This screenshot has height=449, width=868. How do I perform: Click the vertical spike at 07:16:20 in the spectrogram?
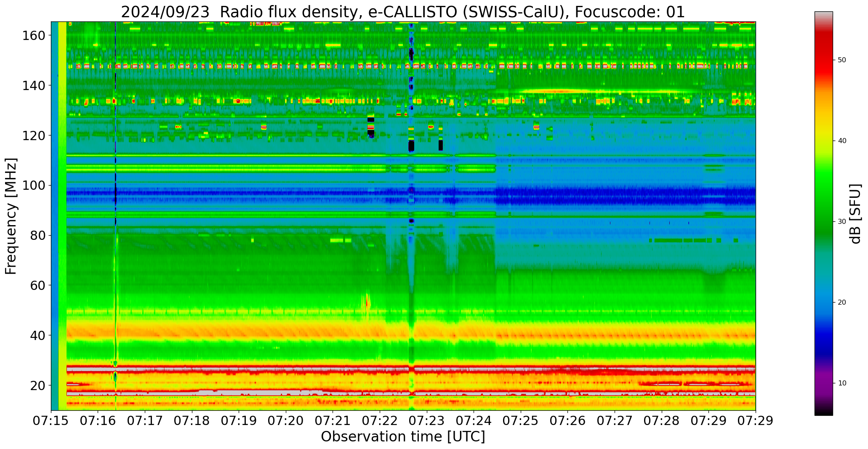(115, 216)
